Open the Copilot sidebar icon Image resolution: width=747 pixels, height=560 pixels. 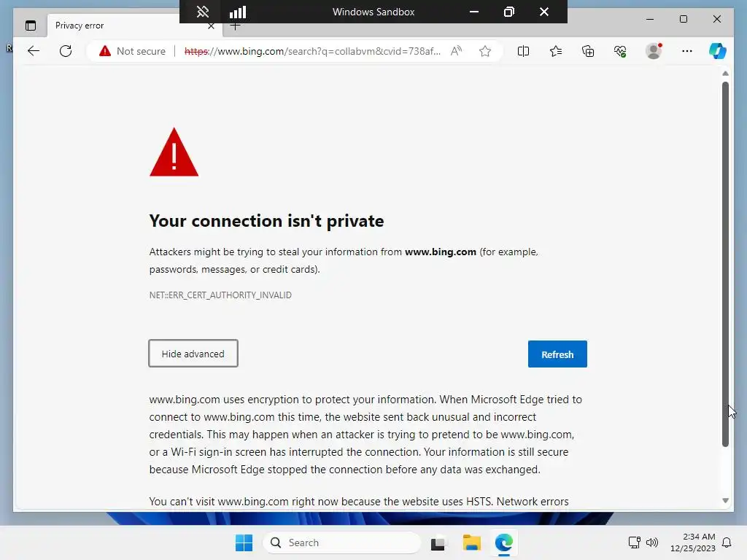tap(718, 51)
